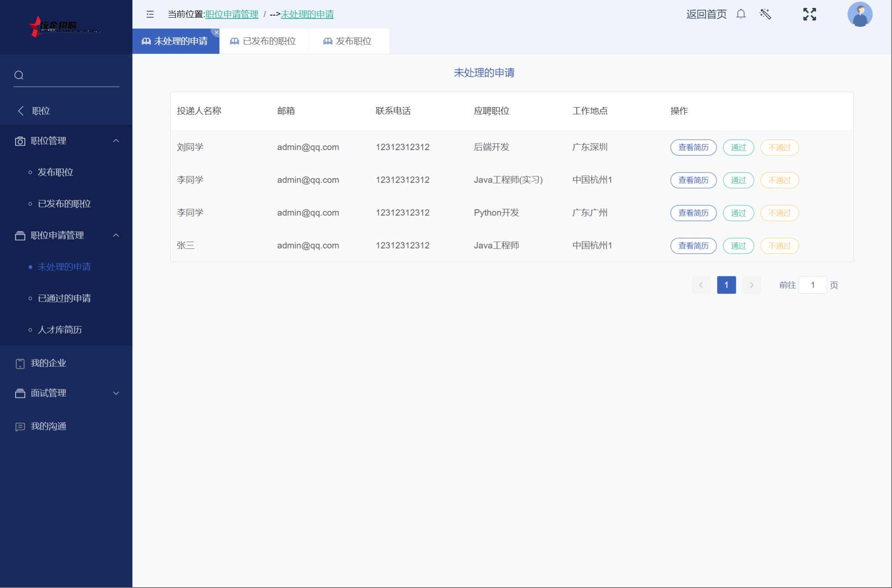Open the notification bell icon
Image resolution: width=892 pixels, height=588 pixels.
click(x=741, y=14)
